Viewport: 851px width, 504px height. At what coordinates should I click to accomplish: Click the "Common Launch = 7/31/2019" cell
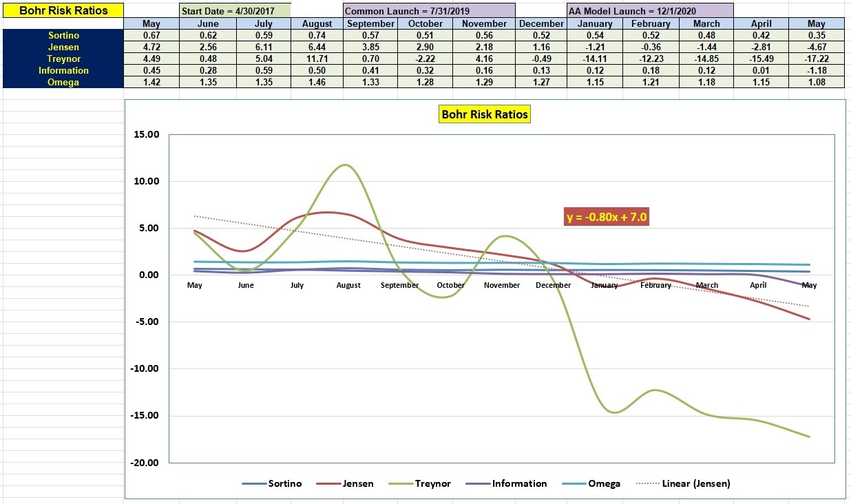coord(429,11)
